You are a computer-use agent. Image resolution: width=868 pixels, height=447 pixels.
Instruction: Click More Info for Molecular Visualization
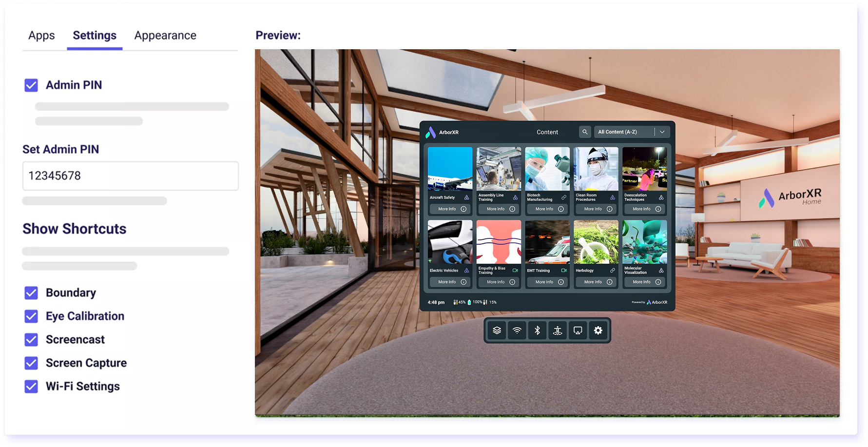[645, 282]
